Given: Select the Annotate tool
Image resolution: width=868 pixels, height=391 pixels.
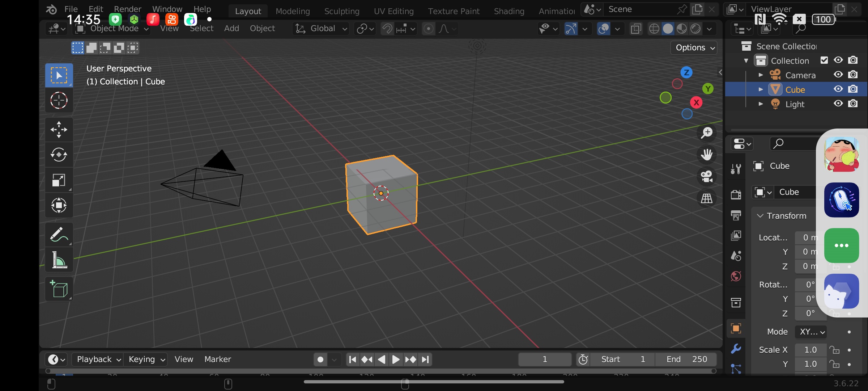Looking at the screenshot, I should (59, 235).
